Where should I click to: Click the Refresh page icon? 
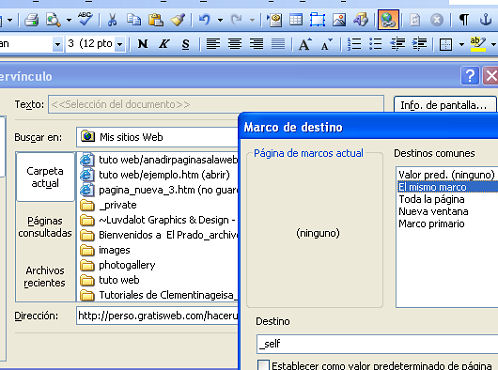point(415,20)
